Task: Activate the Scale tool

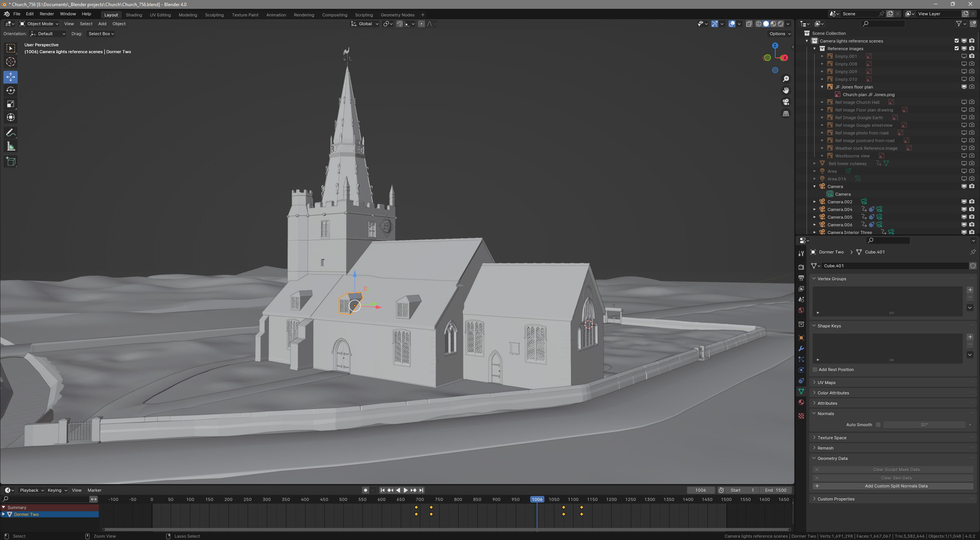Action: [11, 104]
